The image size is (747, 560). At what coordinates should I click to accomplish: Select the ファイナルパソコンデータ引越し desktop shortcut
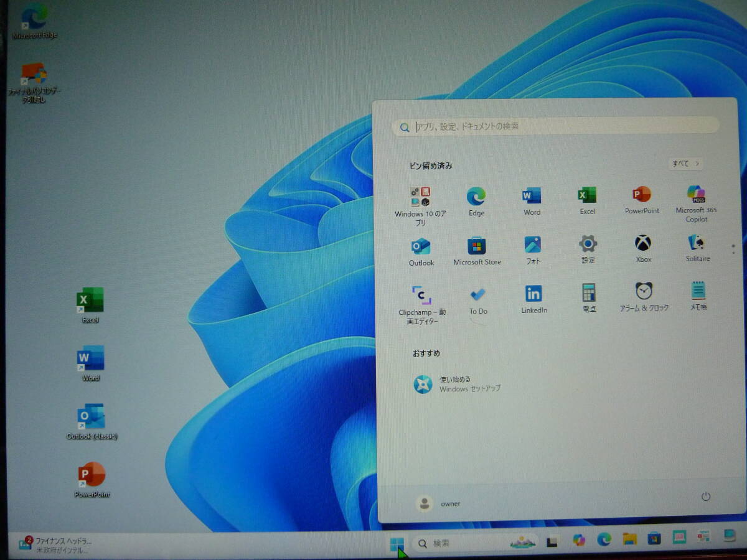[x=34, y=83]
